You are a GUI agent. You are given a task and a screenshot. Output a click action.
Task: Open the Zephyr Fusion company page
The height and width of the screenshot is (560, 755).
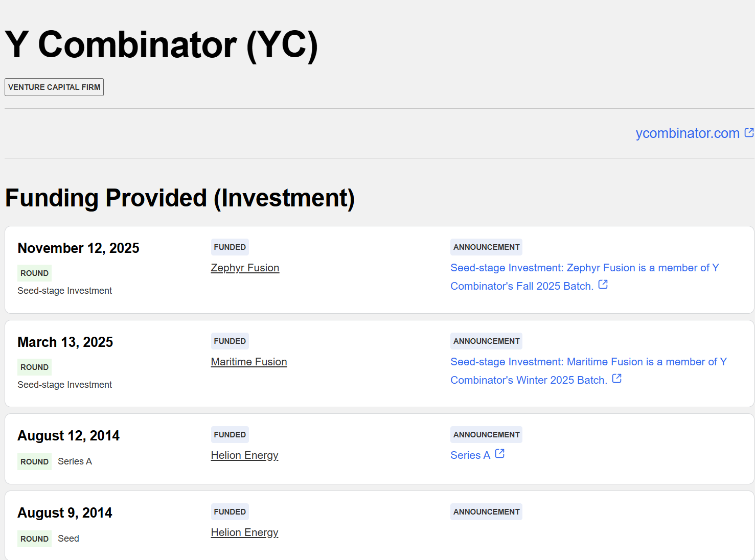245,268
